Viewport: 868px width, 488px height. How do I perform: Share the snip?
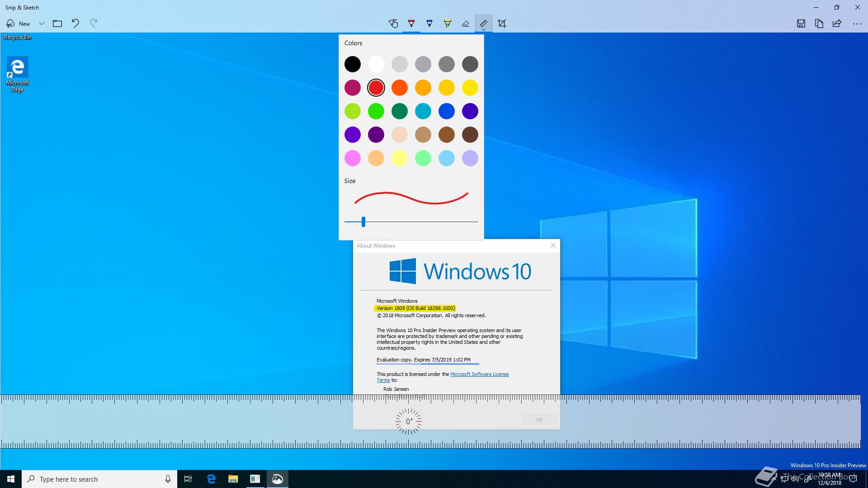[x=837, y=23]
